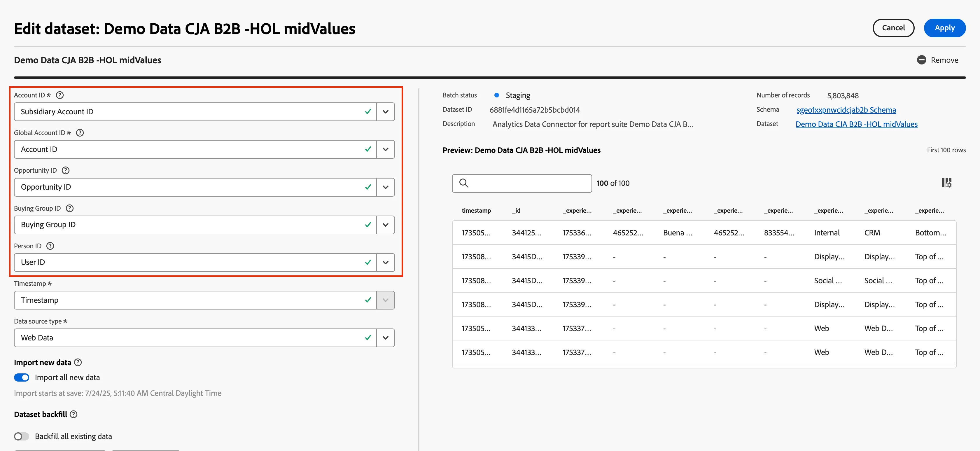Open help tooltip for Account ID
The height and width of the screenshot is (451, 980).
click(60, 95)
